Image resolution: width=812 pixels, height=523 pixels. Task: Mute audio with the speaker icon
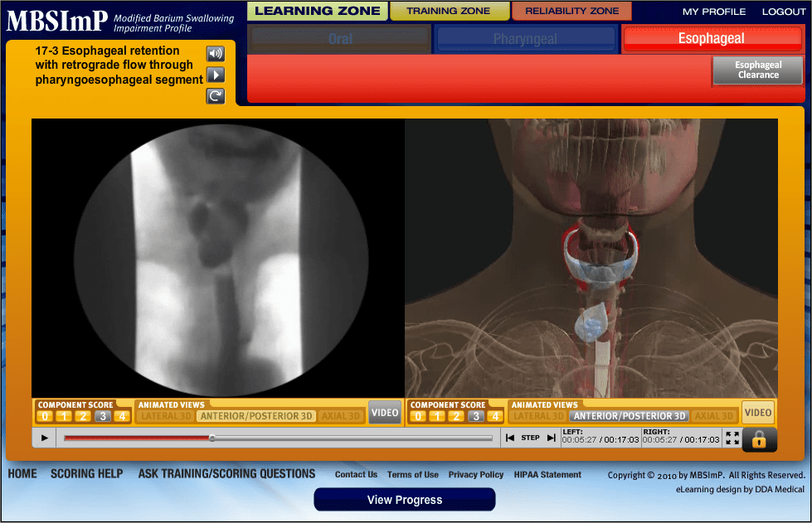(x=216, y=54)
